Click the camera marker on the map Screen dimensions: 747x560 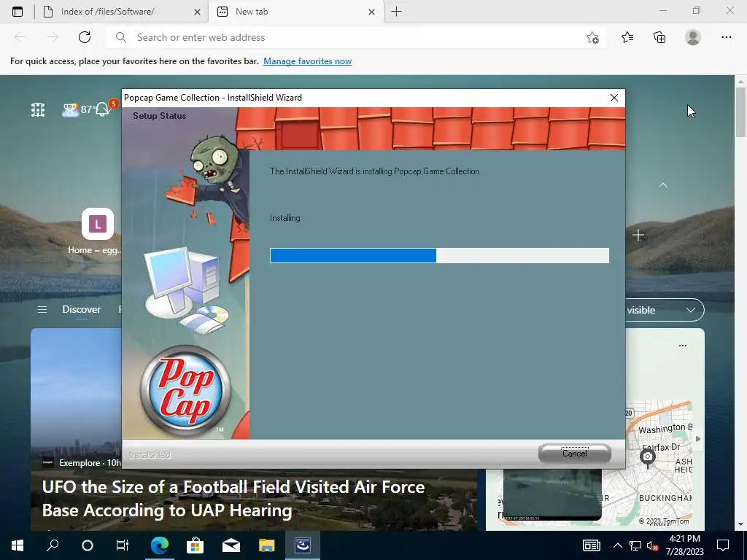(648, 457)
